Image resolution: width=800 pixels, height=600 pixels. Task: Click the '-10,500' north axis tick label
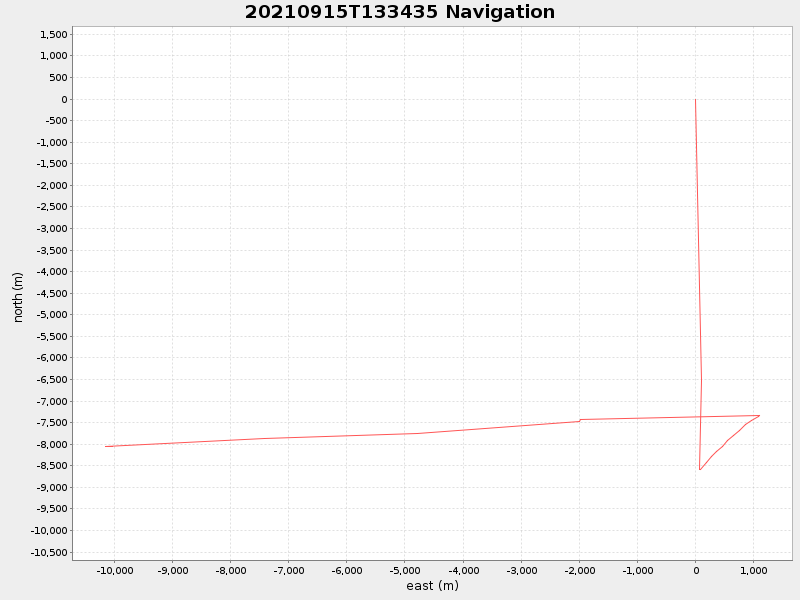coord(49,553)
